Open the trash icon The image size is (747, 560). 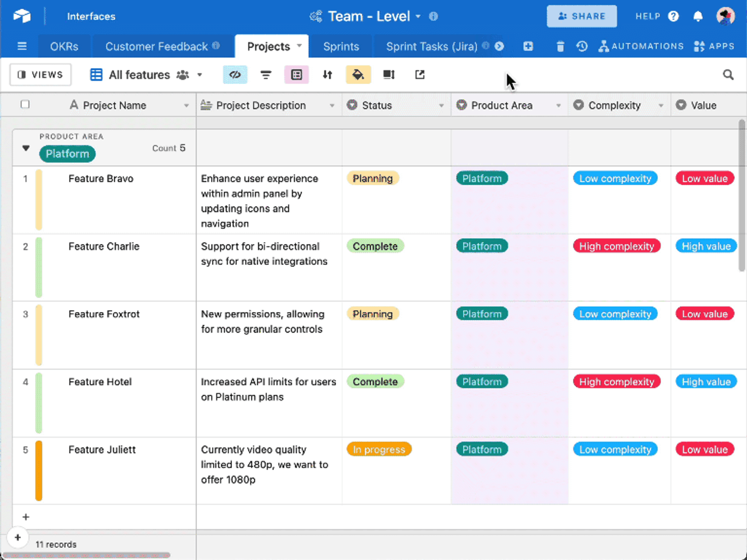(560, 46)
